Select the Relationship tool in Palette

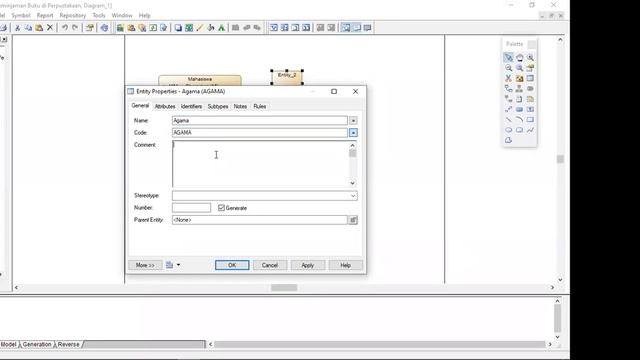coord(508,89)
